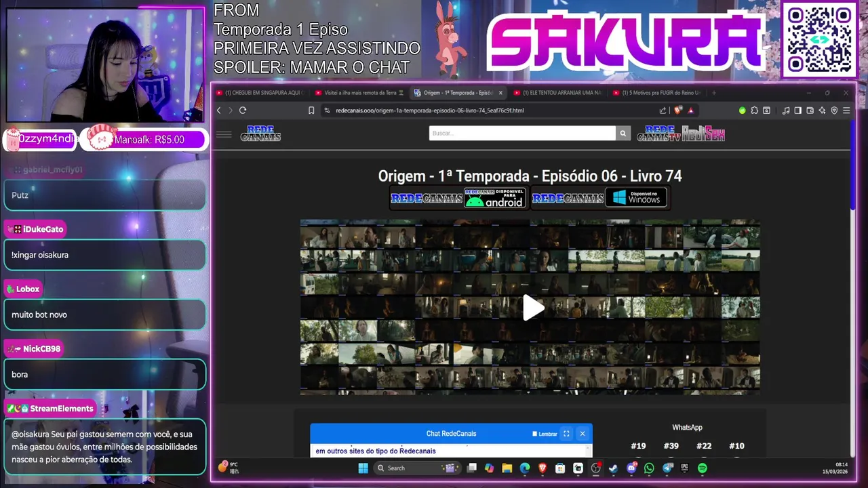Image resolution: width=868 pixels, height=488 pixels.
Task: Click the share icon in the address bar
Action: click(x=663, y=110)
